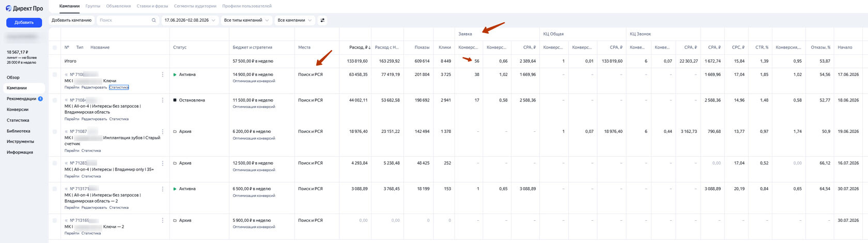
Task: Open three-dot menu for campaign № 7108 Ключи
Action: coord(163,74)
